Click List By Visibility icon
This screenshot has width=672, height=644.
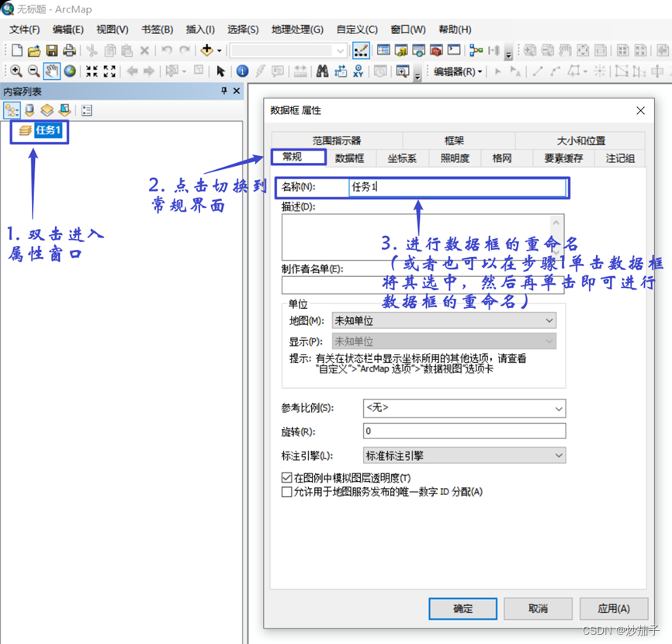tap(47, 110)
